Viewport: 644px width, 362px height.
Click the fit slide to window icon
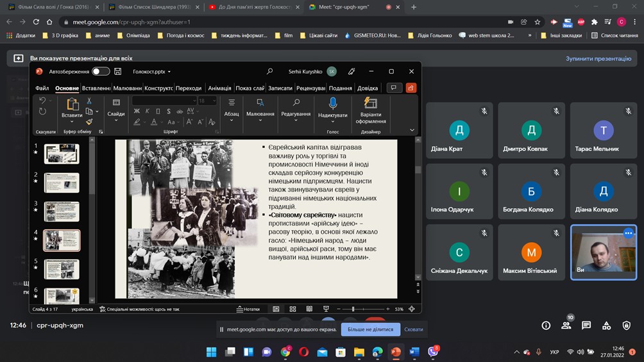412,309
